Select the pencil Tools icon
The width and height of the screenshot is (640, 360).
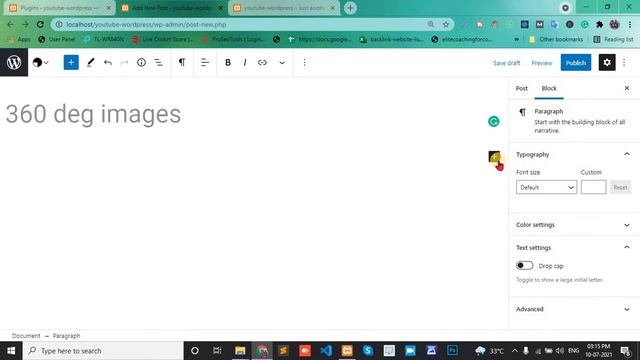coord(91,62)
